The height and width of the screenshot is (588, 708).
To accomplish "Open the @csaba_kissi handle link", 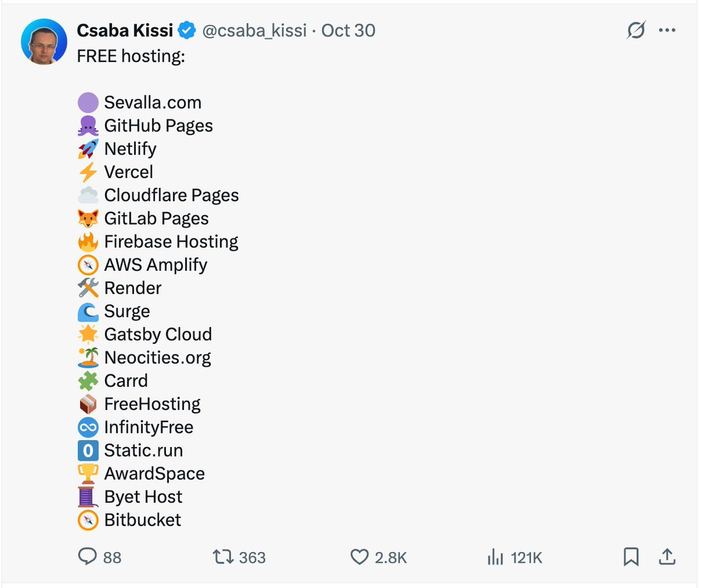I will click(254, 31).
